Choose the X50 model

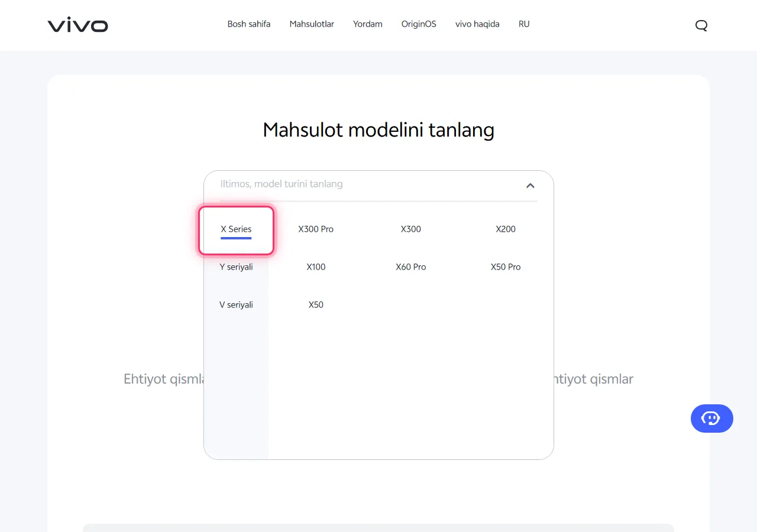316,305
